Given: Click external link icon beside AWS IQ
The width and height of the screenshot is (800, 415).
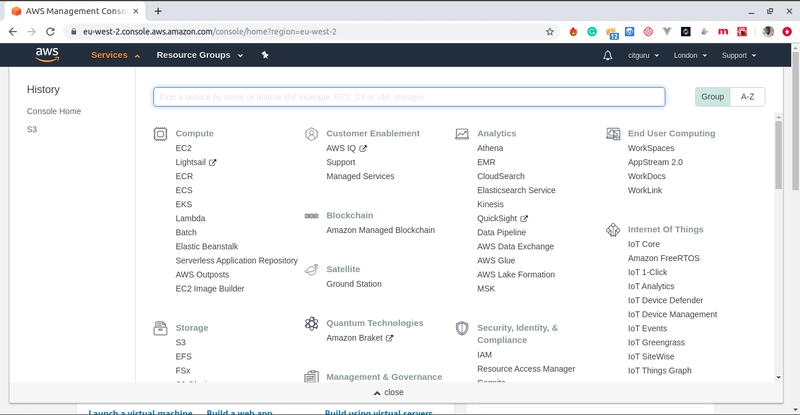Looking at the screenshot, I should [363, 148].
